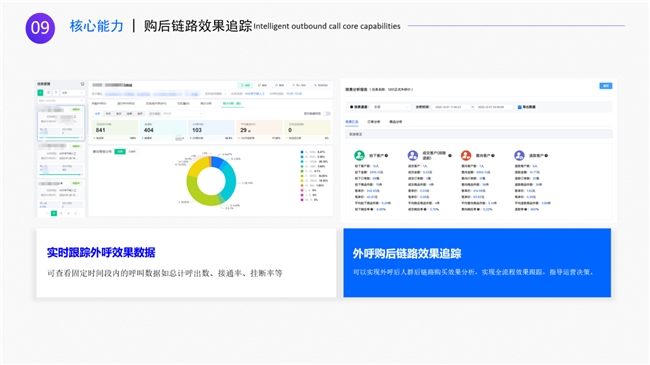Viewport: 650px width, 365px height.
Task: Open the dropdown in task sidebar header
Action: (x=73, y=92)
